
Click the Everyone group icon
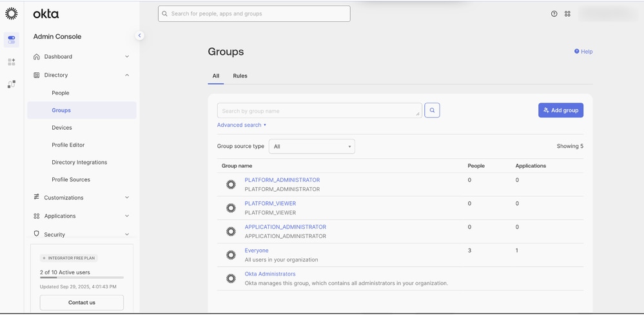pyautogui.click(x=231, y=255)
